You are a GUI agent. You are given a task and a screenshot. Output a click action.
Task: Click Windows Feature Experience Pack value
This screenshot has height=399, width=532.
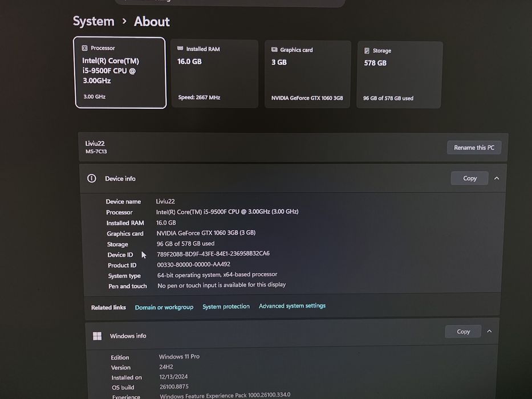click(x=225, y=395)
